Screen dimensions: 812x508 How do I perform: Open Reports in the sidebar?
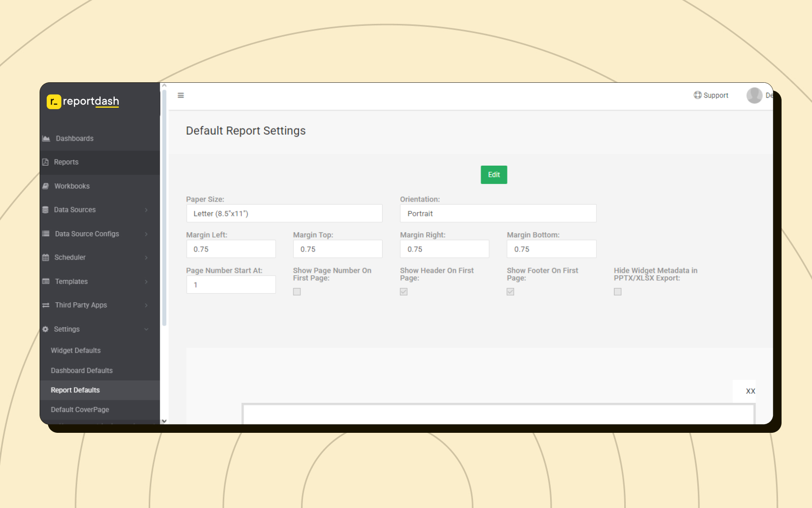click(x=100, y=162)
